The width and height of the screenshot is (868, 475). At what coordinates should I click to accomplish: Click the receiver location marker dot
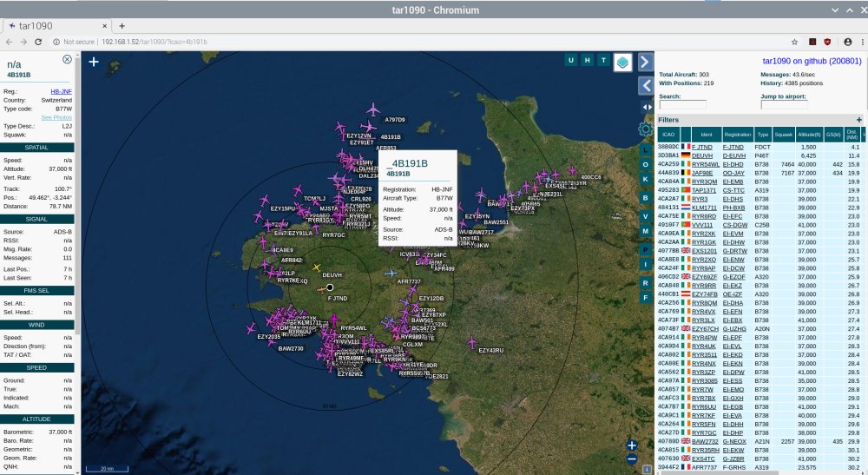[330, 287]
